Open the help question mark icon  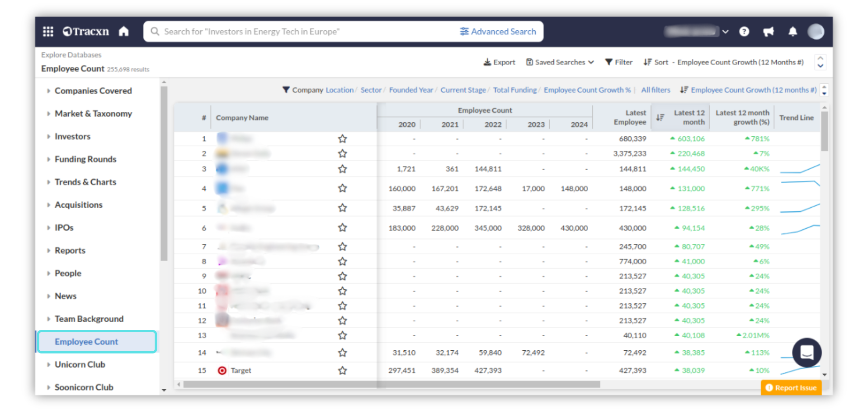(x=744, y=32)
